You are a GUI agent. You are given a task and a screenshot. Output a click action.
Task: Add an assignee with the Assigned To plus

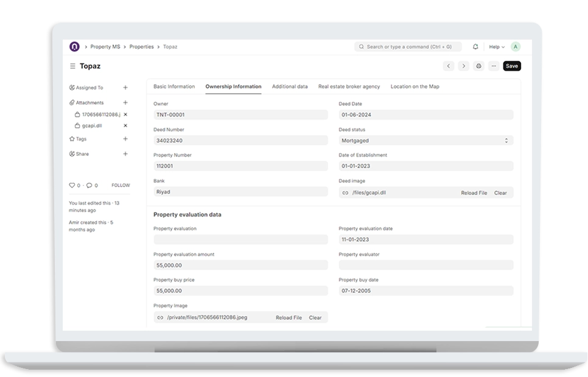coord(125,88)
